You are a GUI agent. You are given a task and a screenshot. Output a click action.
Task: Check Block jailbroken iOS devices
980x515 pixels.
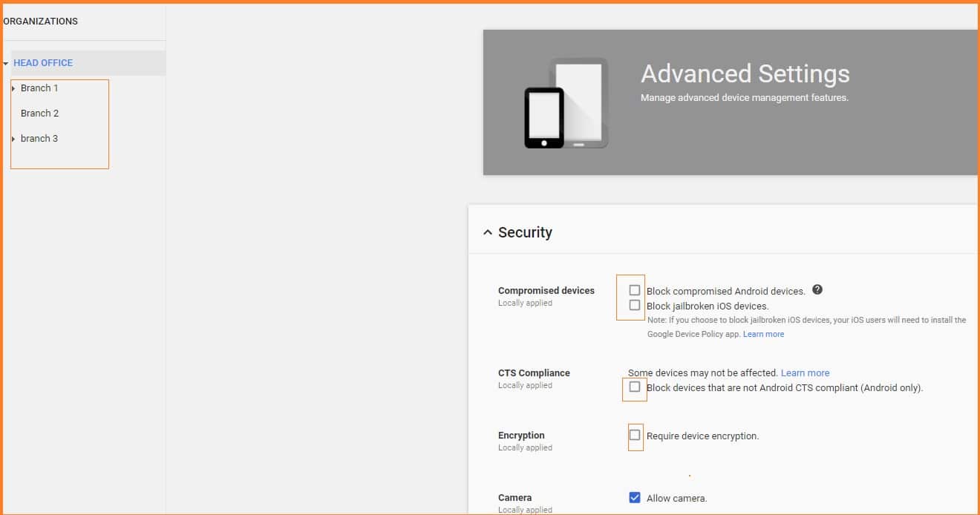coord(635,305)
